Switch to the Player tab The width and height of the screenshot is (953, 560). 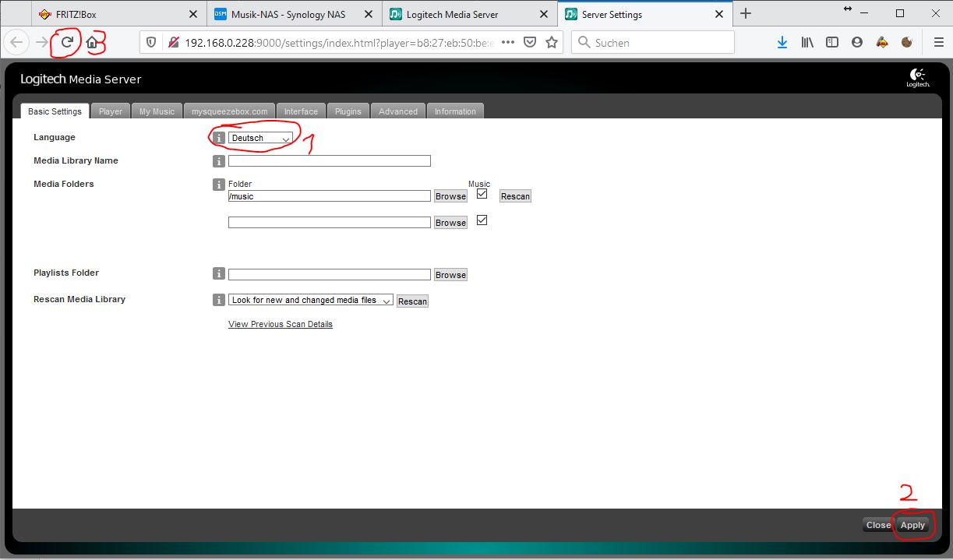click(x=111, y=111)
